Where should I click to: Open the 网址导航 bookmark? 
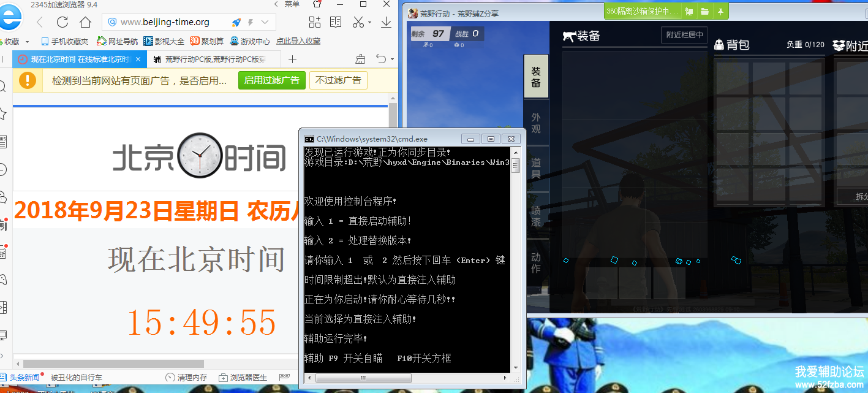pos(117,42)
